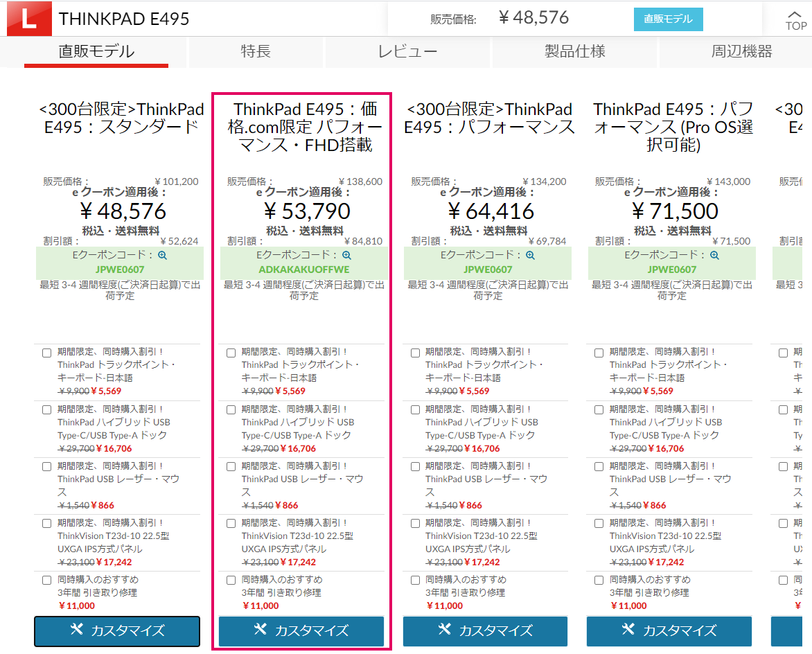Customize the ¥48,576 スタンダード model
812x654 pixels.
tap(117, 631)
